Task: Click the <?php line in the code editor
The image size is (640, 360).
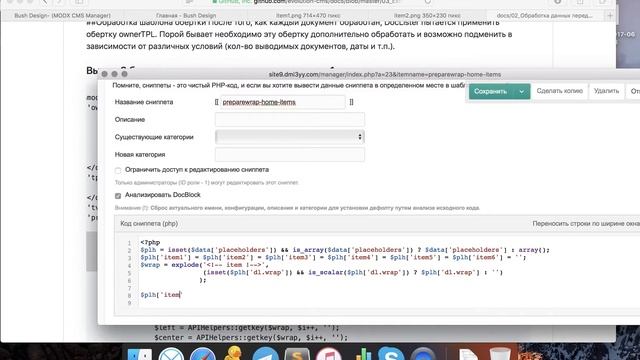Action: pos(150,242)
